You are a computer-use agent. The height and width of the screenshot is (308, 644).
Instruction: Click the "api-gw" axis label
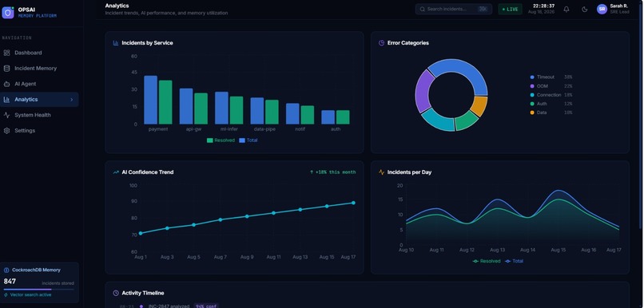coord(193,129)
